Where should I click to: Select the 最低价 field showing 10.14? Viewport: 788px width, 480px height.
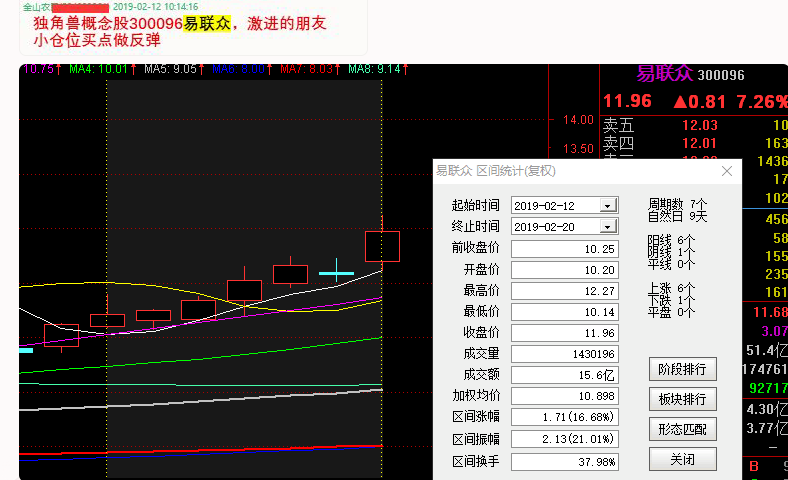coord(565,312)
